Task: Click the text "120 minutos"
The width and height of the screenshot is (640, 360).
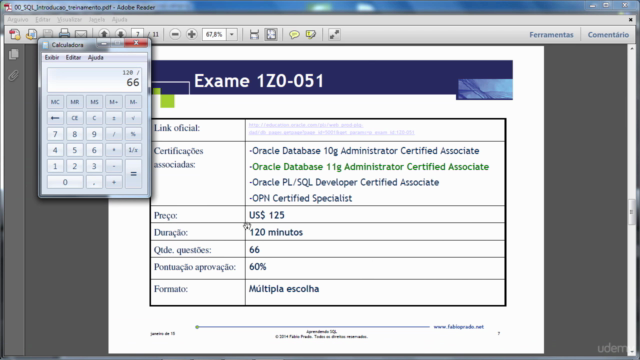Action: coord(276,232)
